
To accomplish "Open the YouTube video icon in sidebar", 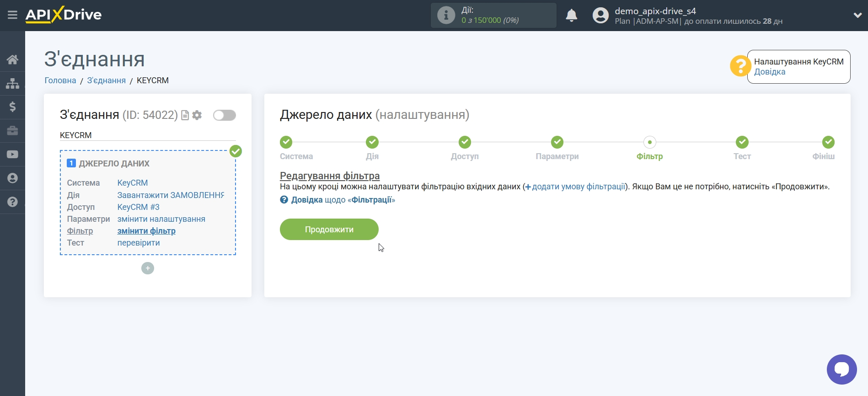I will pos(12,155).
